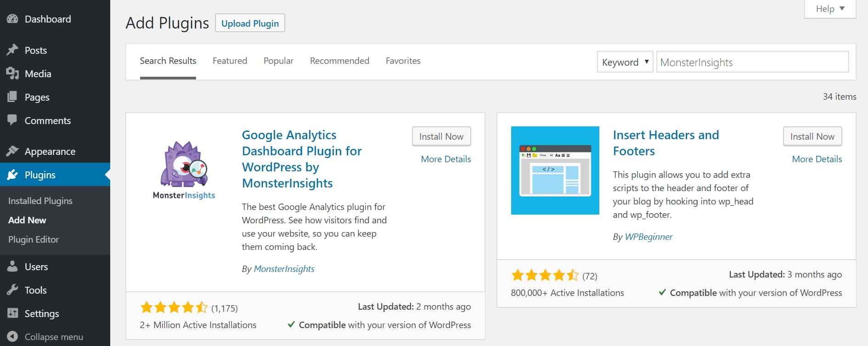868x346 pixels.
Task: Click the Appearance paintbrush icon
Action: coord(12,151)
